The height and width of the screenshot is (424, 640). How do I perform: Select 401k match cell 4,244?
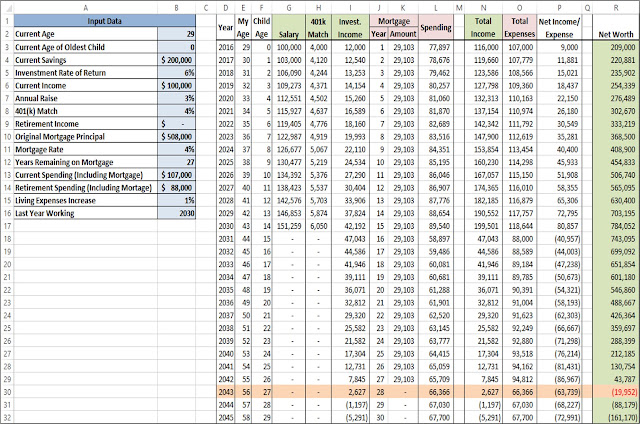(x=318, y=73)
